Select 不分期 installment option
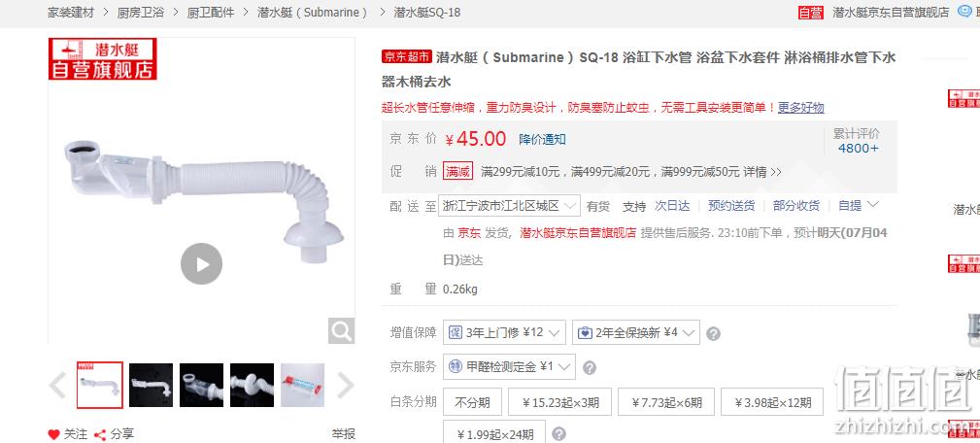This screenshot has height=443, width=980. pyautogui.click(x=472, y=402)
